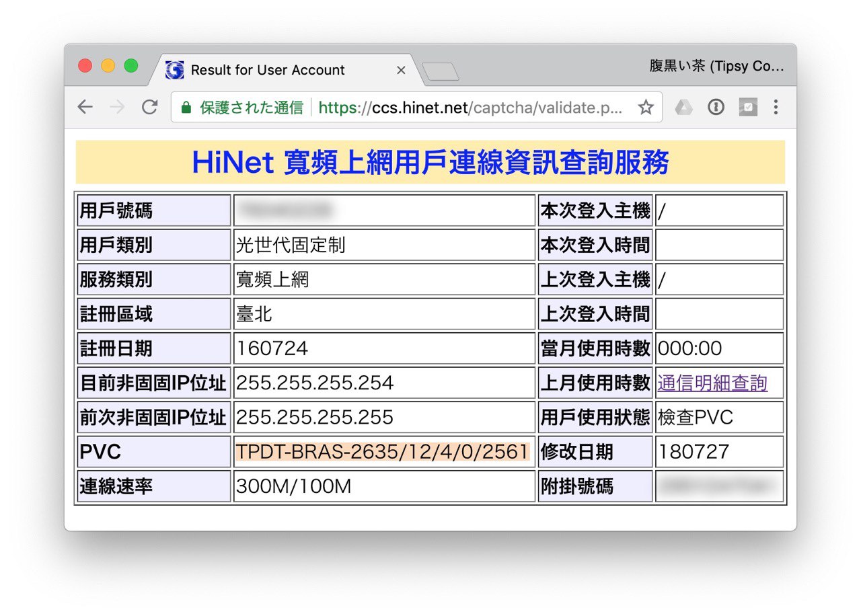Click the blurred 用戶號碼 value cell
Viewport: 861px width, 616px height.
coord(384,210)
